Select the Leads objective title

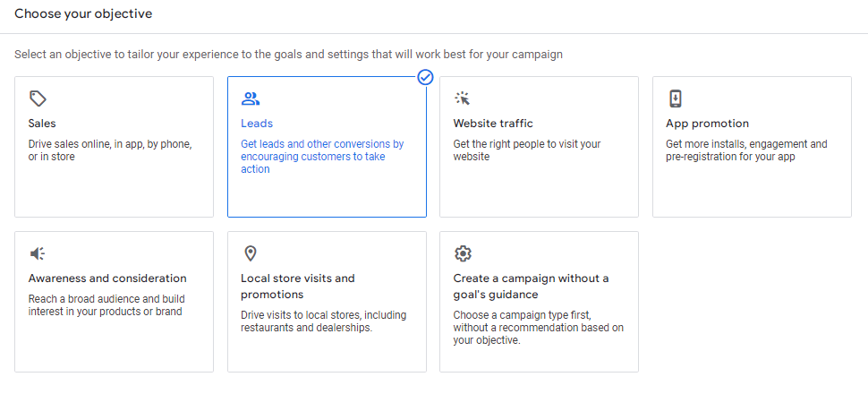tap(257, 123)
